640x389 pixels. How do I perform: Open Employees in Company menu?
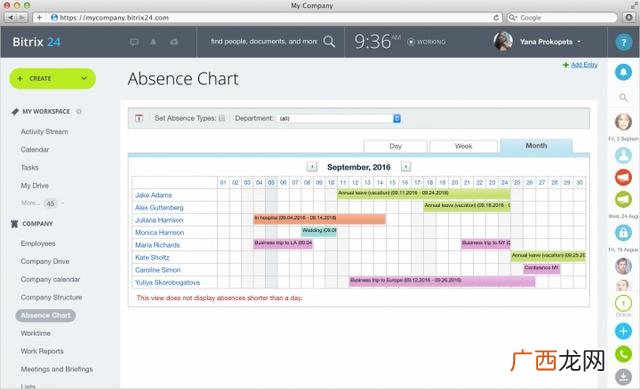[x=38, y=243]
